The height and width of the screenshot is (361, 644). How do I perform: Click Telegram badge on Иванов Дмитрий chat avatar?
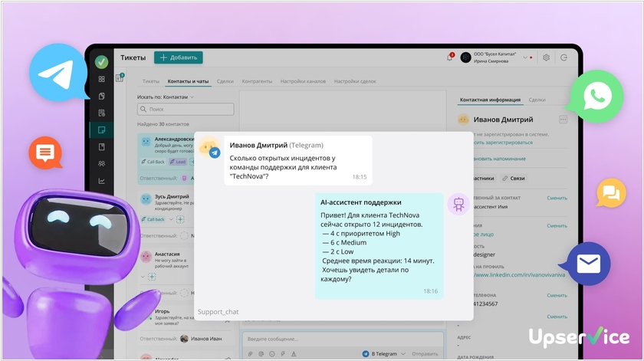[x=215, y=153]
